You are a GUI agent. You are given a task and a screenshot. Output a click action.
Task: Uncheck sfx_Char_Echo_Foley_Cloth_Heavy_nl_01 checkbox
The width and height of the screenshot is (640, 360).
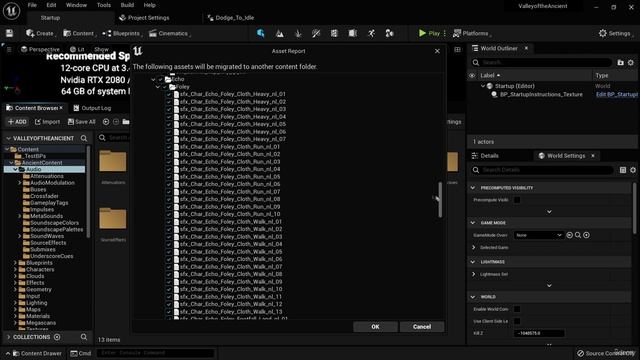click(x=169, y=94)
